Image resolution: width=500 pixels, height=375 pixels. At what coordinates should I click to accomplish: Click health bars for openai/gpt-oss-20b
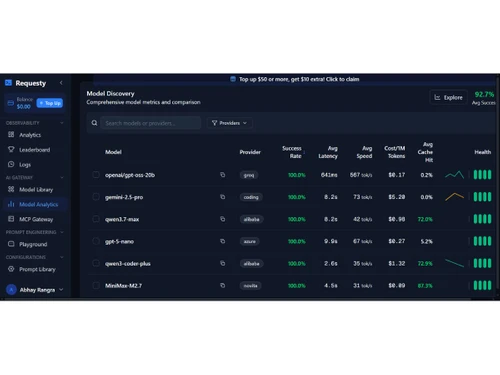coord(482,175)
